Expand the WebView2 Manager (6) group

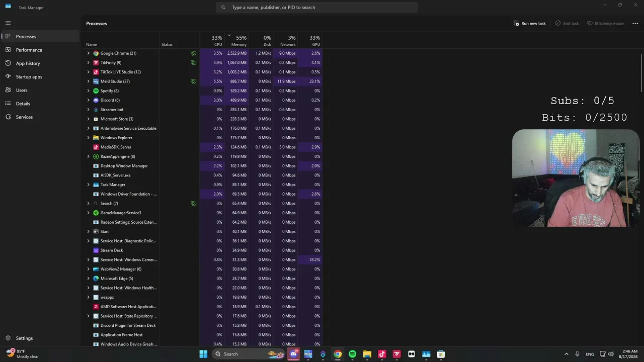click(x=88, y=269)
